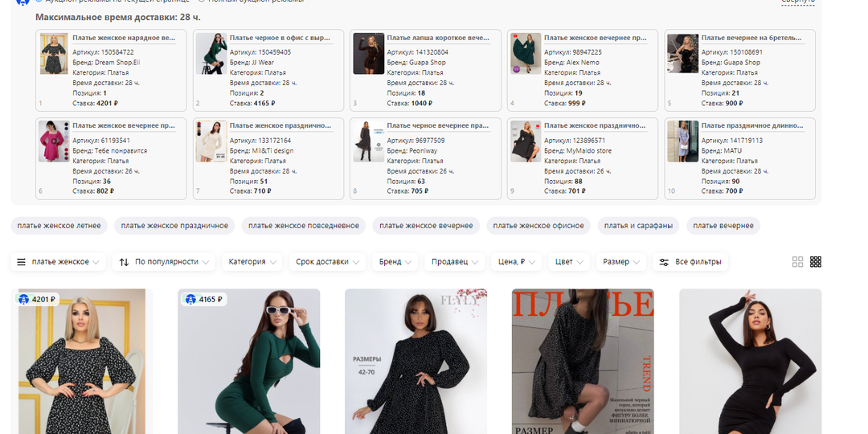Viewport: 868px width, 434px height.
Task: Click brand text 'Peoniway'
Action: (424, 150)
